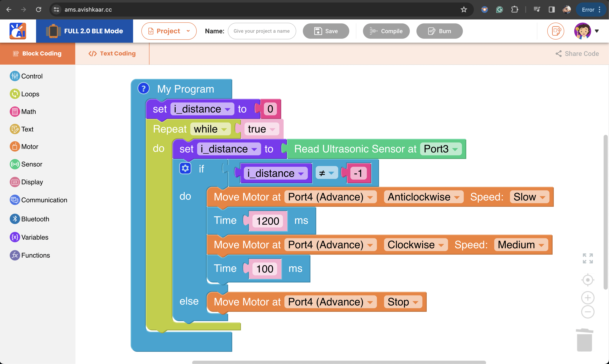
Task: Click the fullscreen expand arrows icon
Action: point(588,259)
